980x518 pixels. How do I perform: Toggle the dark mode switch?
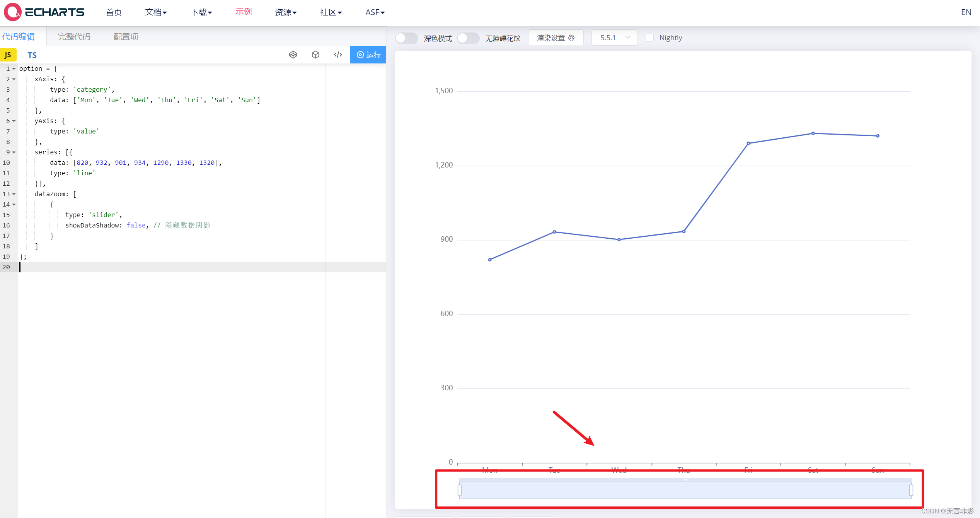coord(406,38)
